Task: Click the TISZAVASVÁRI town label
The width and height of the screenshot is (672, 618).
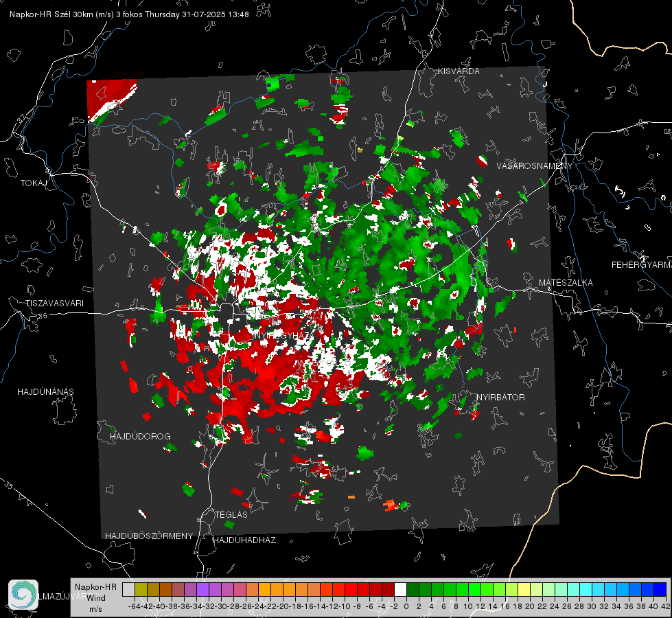Action: [55, 304]
